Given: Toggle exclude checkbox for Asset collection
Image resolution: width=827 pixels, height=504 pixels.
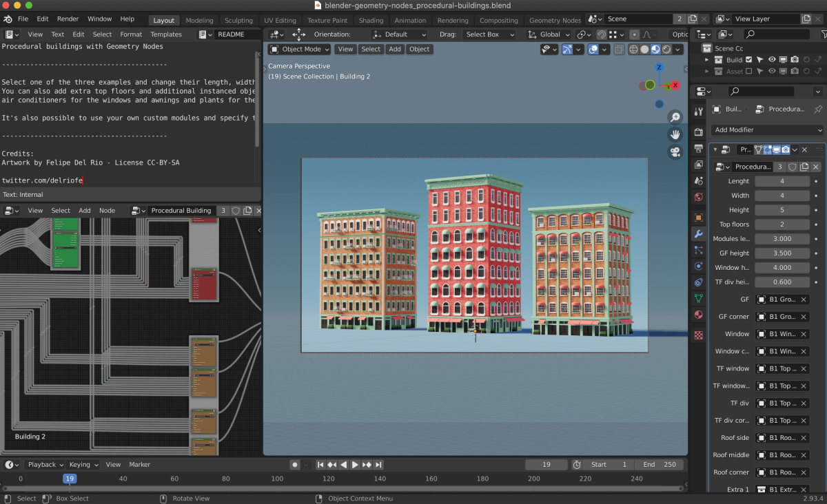Looking at the screenshot, I should click(749, 71).
